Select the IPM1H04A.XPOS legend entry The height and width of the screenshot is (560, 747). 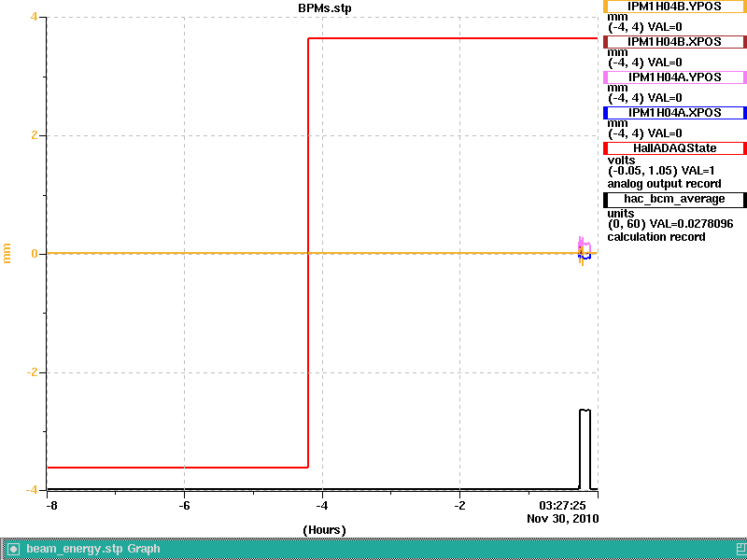click(674, 113)
